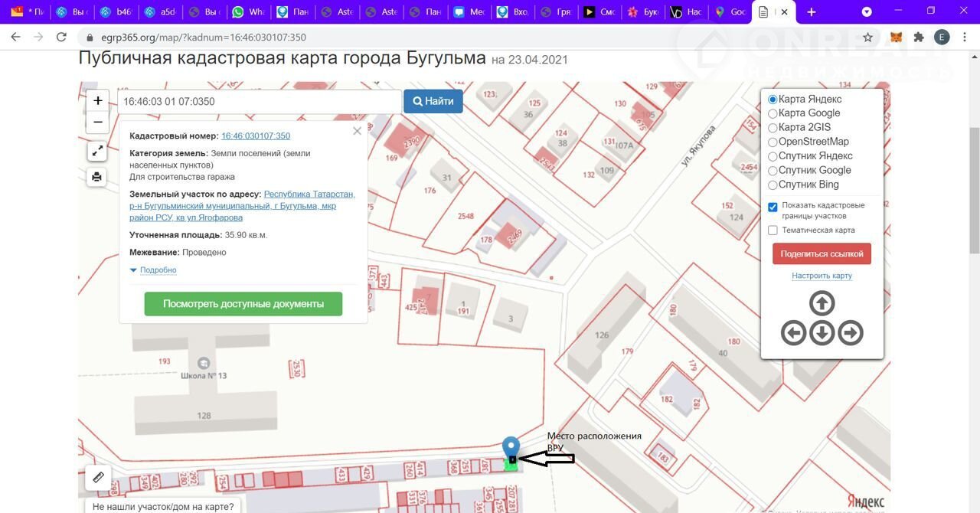Viewport: 980px width, 513px height.
Task: Open the Chrome tab search dropdown
Action: click(867, 12)
